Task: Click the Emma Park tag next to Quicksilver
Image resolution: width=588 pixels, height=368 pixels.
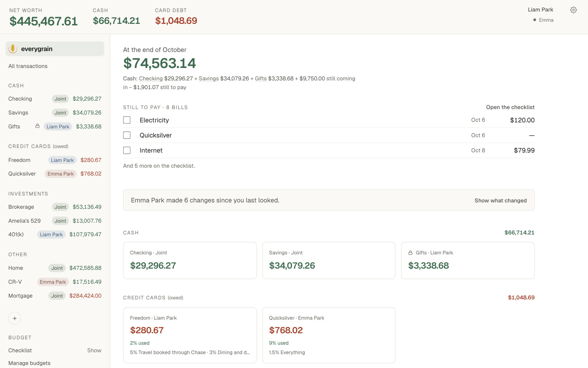Action: coord(60,174)
